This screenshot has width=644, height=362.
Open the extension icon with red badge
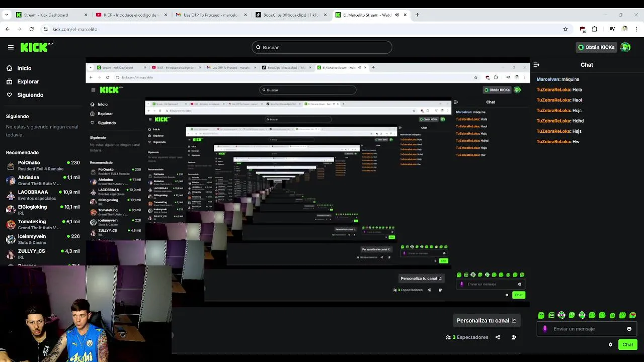(583, 29)
